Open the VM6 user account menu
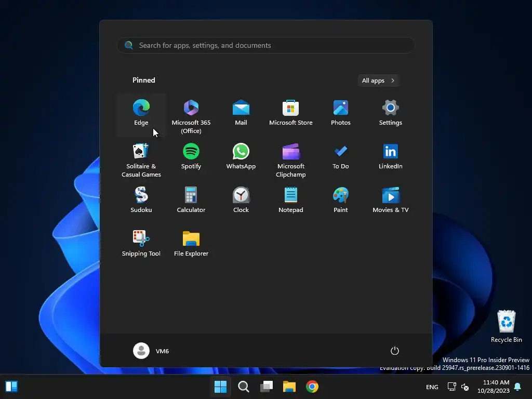Screen dimensions: 532x399 click(151, 351)
